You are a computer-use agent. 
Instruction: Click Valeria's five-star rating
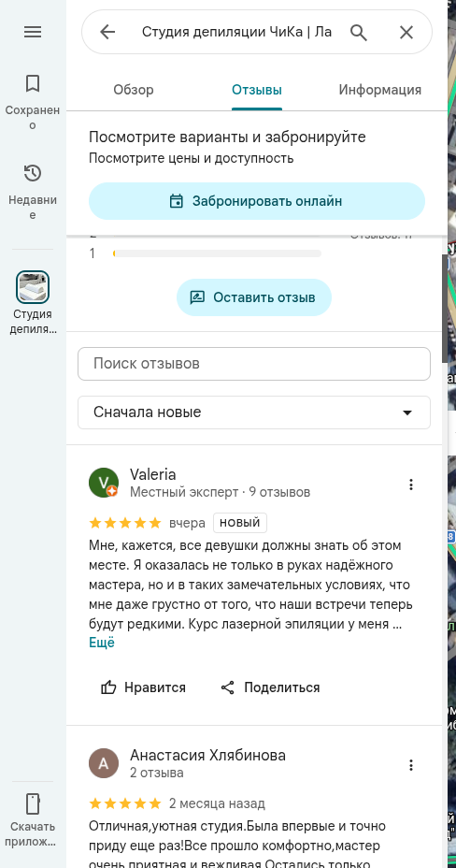coord(125,523)
